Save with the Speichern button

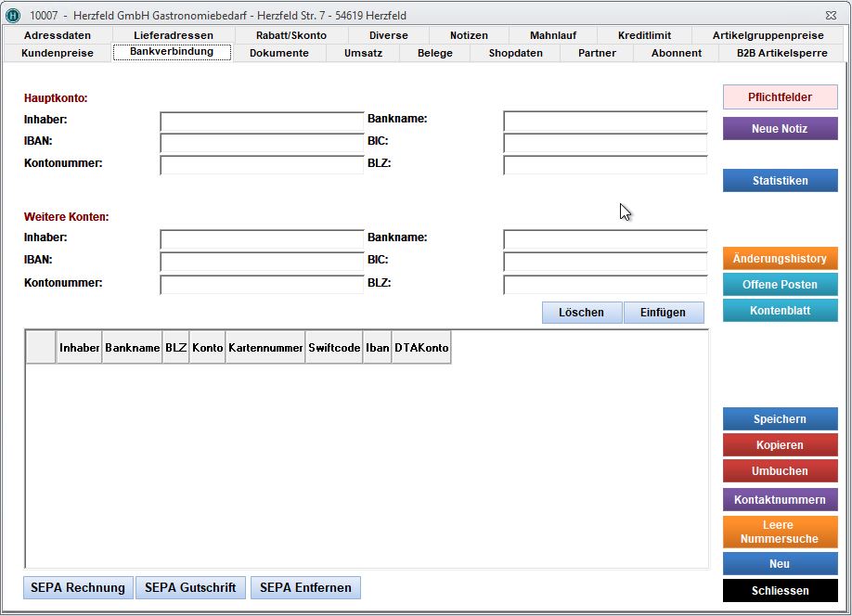(780, 419)
